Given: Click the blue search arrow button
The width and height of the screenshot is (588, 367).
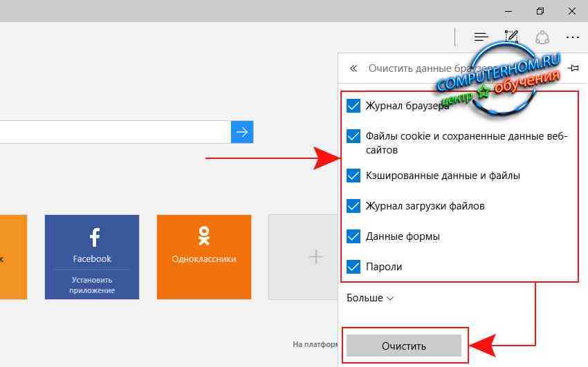Looking at the screenshot, I should pyautogui.click(x=242, y=131).
